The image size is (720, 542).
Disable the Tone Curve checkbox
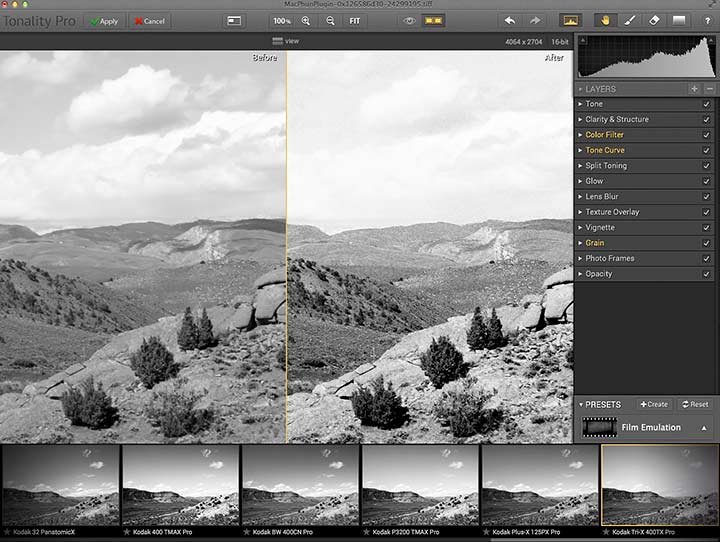coord(706,150)
